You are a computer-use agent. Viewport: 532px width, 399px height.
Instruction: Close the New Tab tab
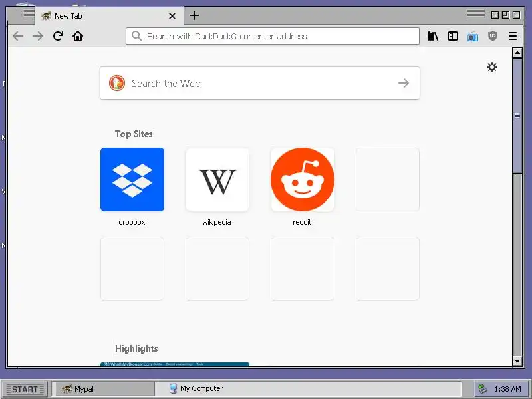[172, 16]
